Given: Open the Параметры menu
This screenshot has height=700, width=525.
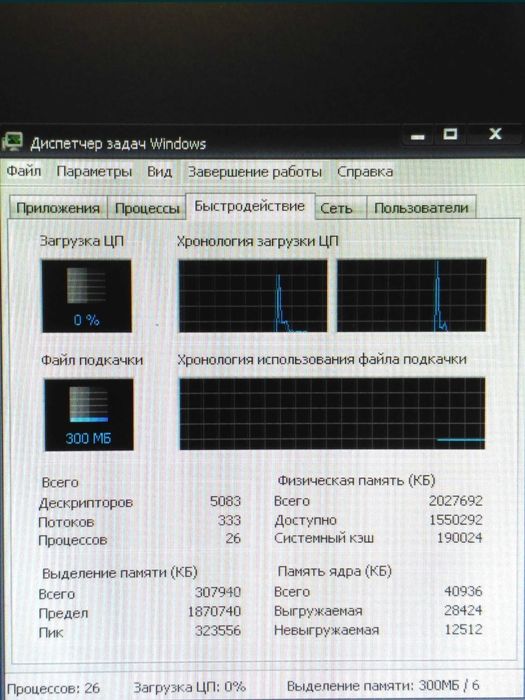Looking at the screenshot, I should click(94, 172).
